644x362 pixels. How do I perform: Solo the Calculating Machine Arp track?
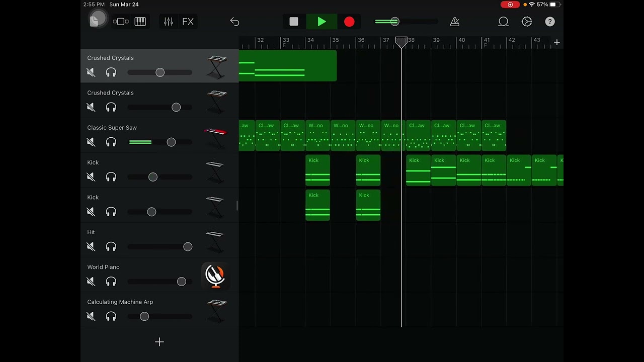(111, 316)
